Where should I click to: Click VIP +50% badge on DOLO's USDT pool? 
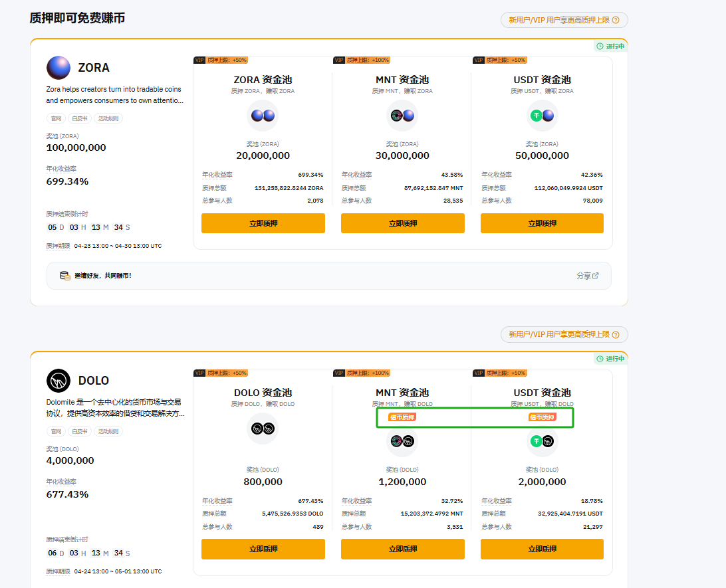tap(500, 373)
